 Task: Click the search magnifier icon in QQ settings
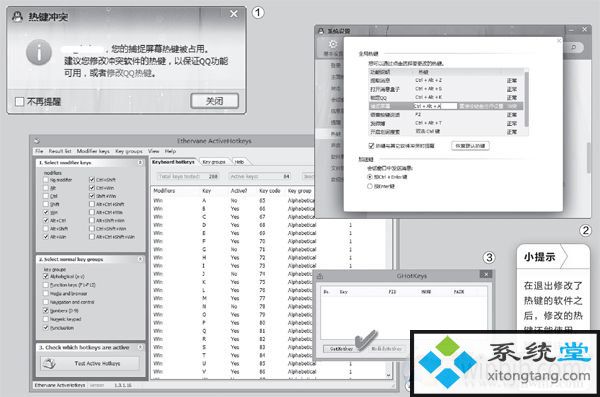click(x=574, y=47)
